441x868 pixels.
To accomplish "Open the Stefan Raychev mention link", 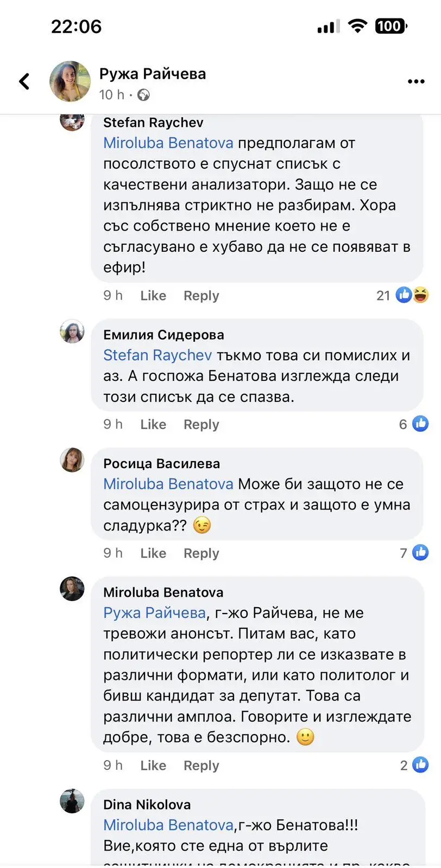I will coord(157,355).
